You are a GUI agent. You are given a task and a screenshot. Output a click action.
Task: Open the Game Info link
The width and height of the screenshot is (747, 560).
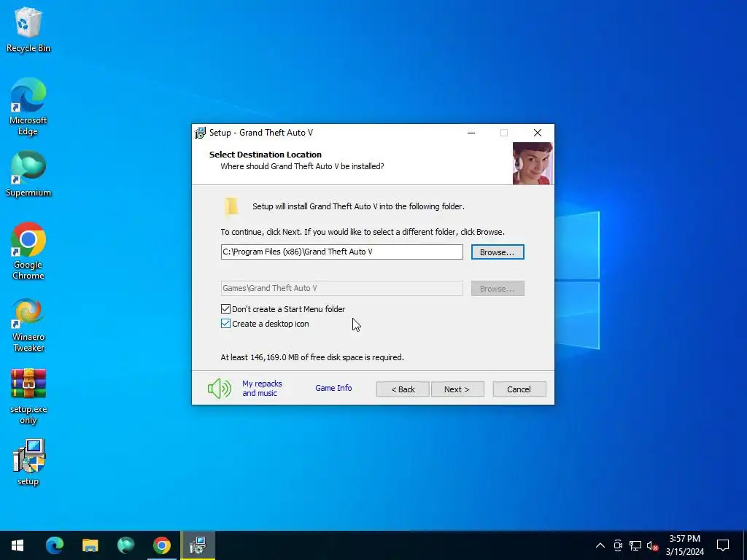[333, 388]
